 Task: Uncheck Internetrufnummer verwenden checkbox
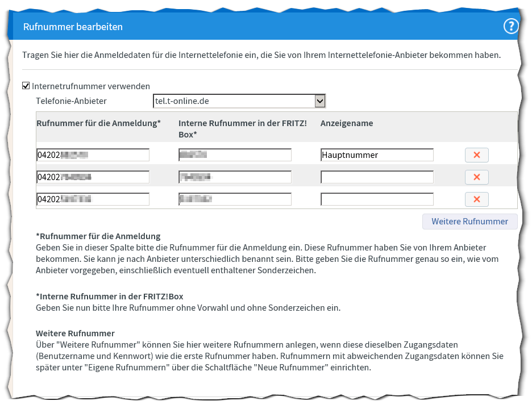(26, 86)
